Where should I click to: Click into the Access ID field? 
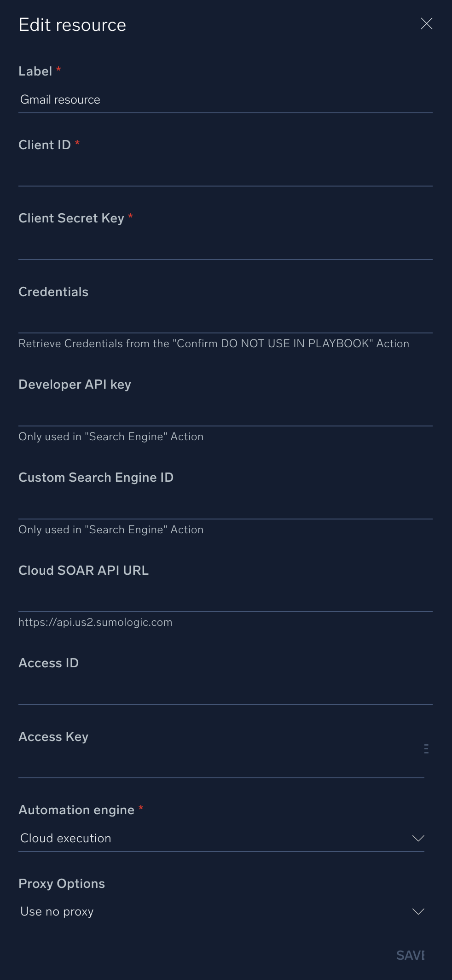(x=225, y=692)
